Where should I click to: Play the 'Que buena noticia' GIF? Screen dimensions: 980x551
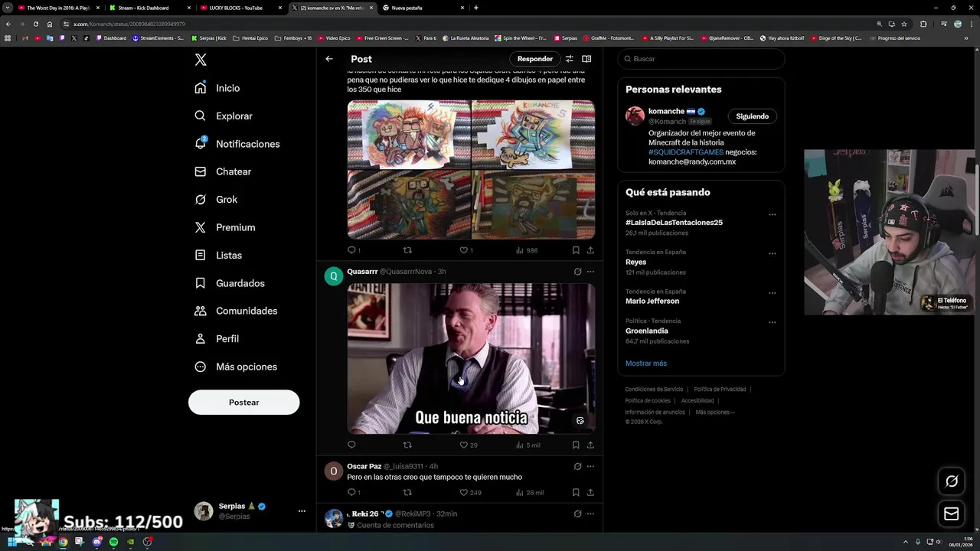click(x=471, y=359)
